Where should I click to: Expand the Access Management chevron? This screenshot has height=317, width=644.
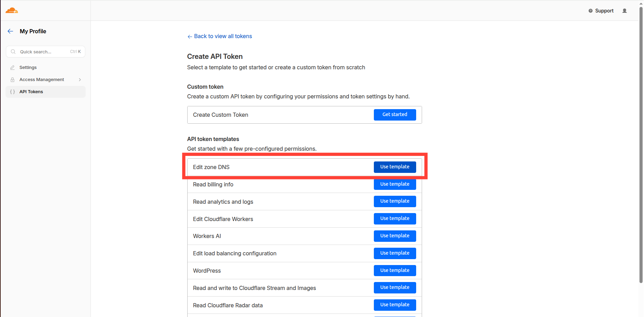pos(80,80)
